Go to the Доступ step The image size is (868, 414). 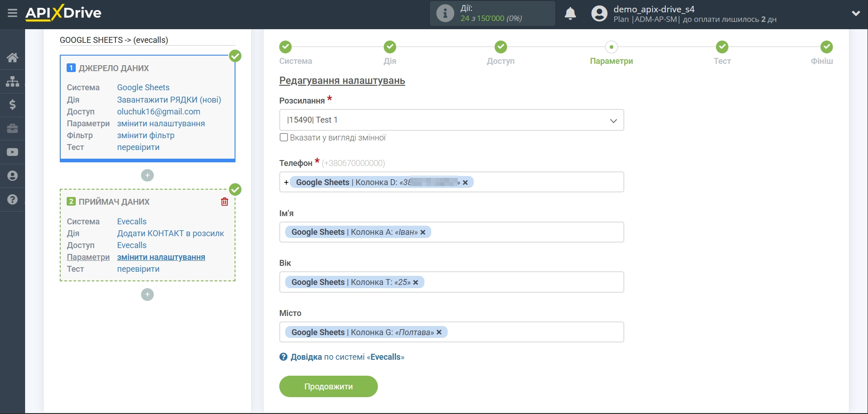point(501,47)
